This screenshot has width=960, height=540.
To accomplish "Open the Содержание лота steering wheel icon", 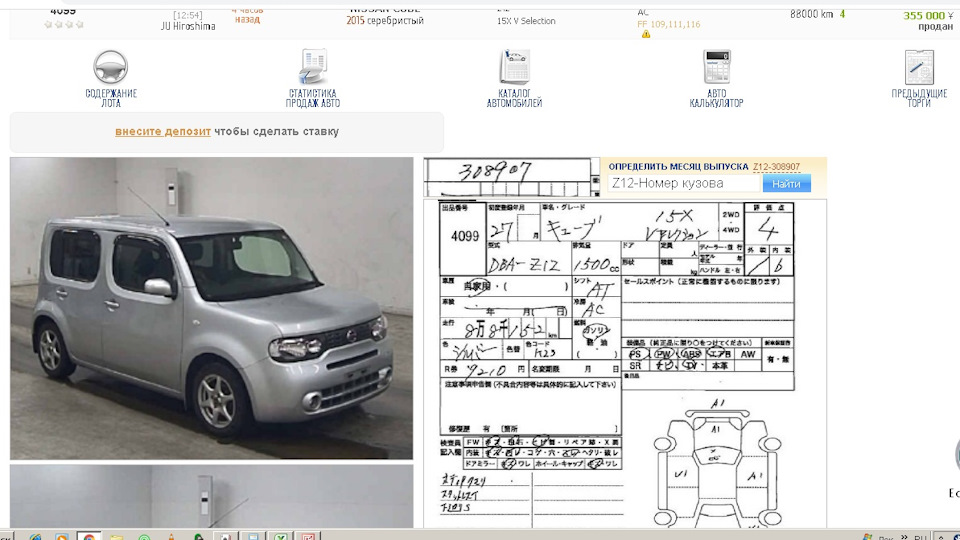I will pyautogui.click(x=111, y=67).
